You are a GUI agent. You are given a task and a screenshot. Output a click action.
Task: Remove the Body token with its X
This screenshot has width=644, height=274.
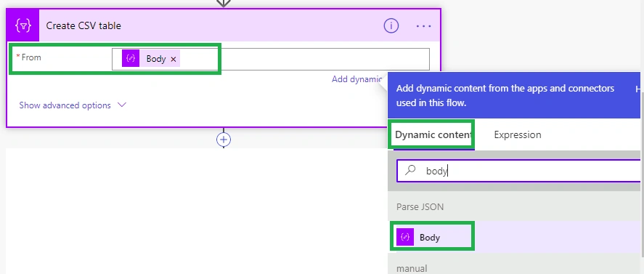point(174,60)
